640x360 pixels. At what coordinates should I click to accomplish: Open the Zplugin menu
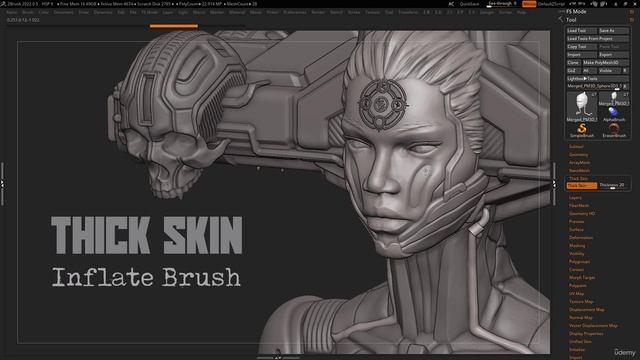pyautogui.click(x=487, y=12)
